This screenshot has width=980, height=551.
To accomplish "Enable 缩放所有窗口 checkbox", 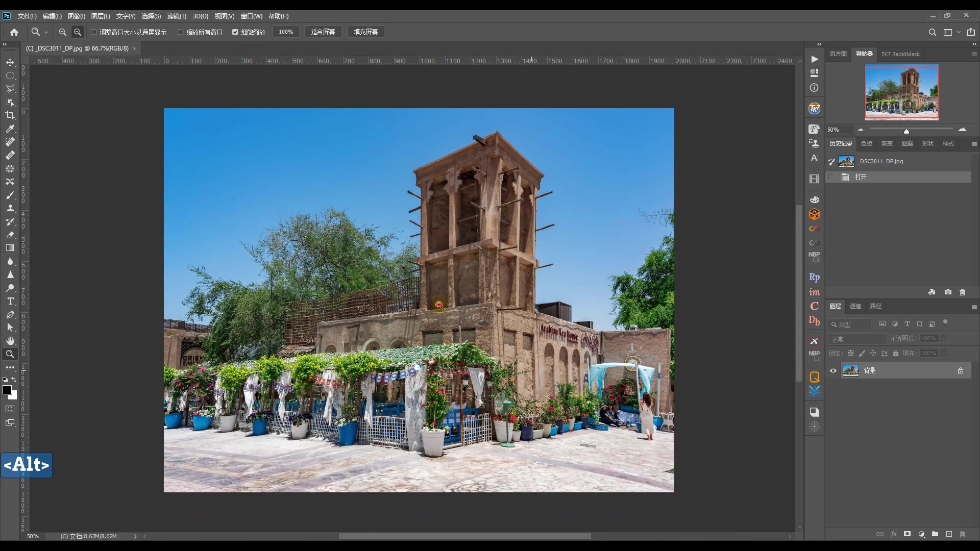I will [181, 32].
